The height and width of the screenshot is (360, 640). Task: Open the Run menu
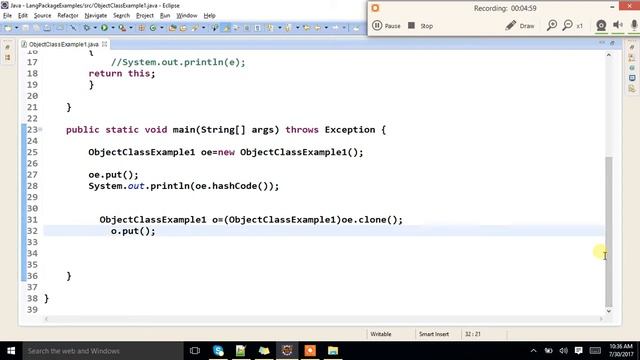coord(165,16)
